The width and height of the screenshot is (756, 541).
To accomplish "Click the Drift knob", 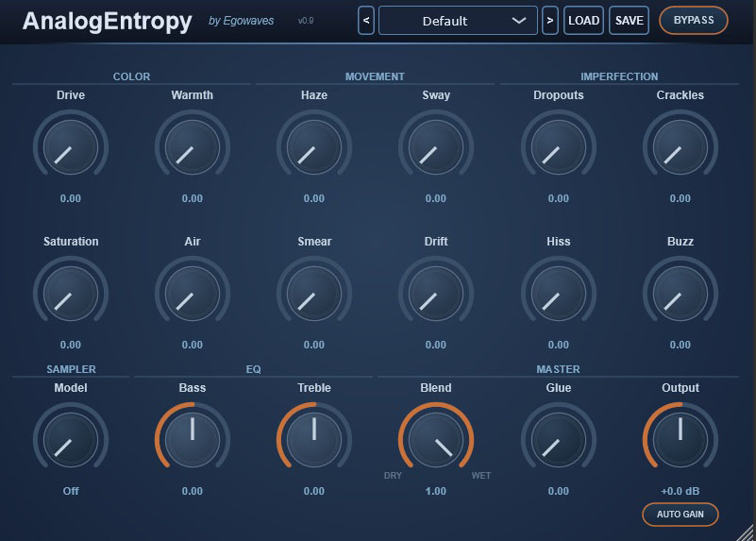I will click(436, 294).
